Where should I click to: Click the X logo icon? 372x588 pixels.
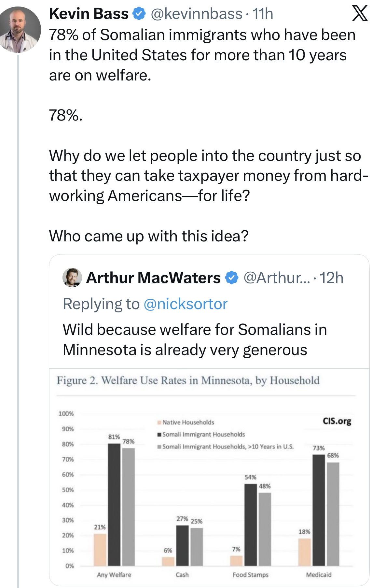click(359, 14)
